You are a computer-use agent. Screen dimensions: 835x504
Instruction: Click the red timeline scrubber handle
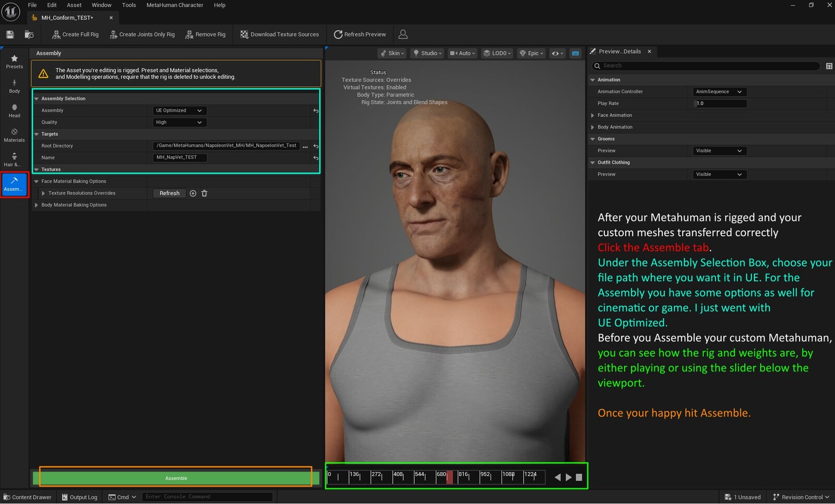449,477
